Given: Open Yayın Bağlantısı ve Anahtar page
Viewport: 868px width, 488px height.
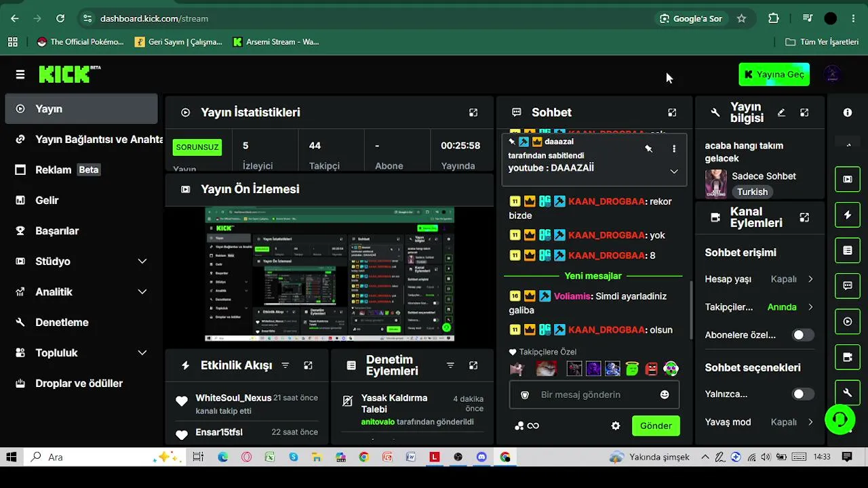Looking at the screenshot, I should [81, 139].
